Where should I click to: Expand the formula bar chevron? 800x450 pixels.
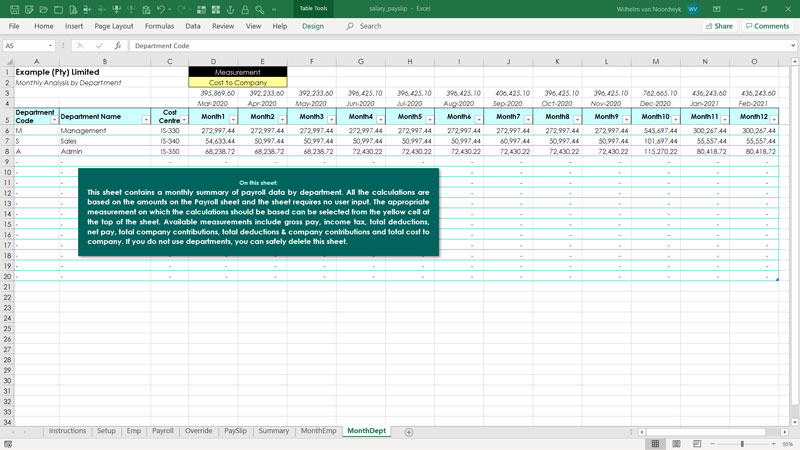coord(793,45)
